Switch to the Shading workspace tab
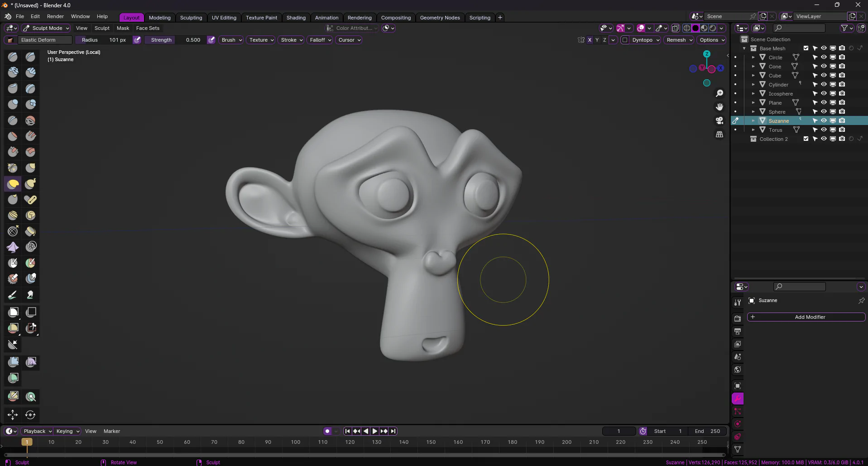Viewport: 868px width, 466px height. tap(296, 18)
